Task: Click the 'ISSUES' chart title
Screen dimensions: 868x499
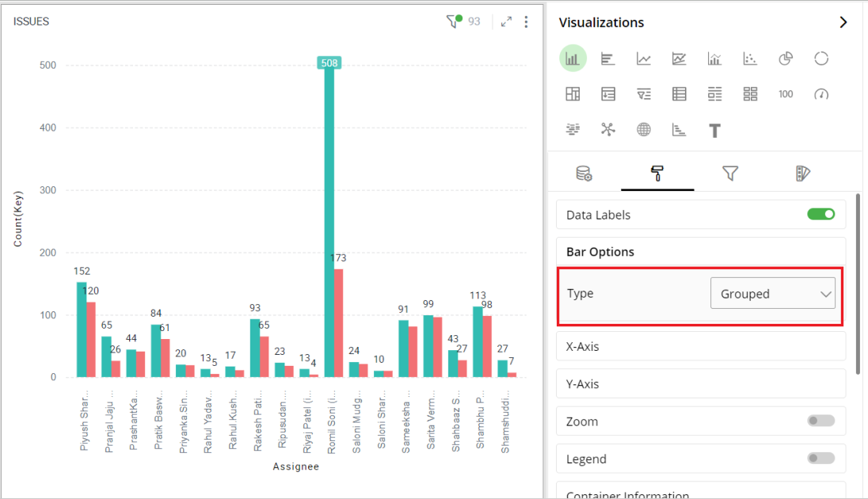Action: pyautogui.click(x=31, y=21)
